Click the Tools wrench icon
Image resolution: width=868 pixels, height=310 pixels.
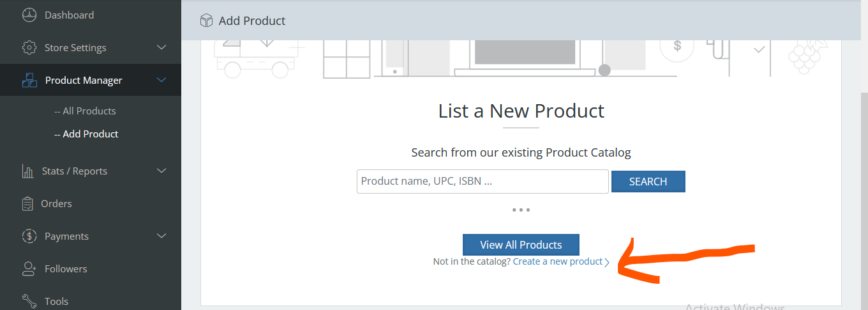coord(29,301)
